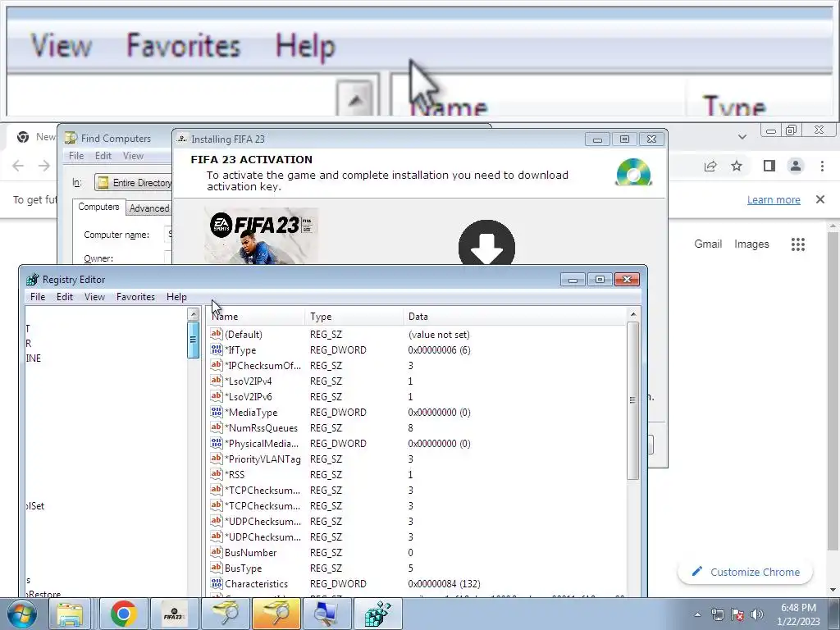
Task: Toggle Chrome's side panel icon
Action: 769,166
